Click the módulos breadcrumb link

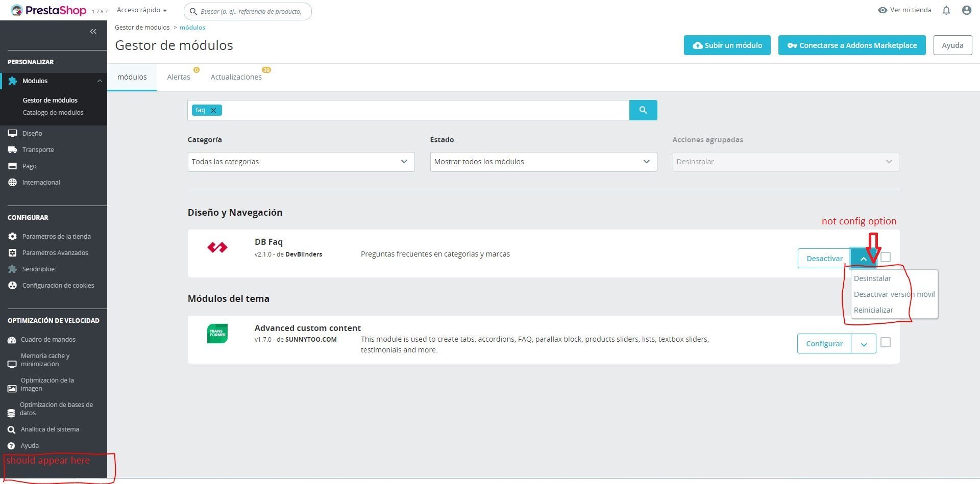(192, 28)
